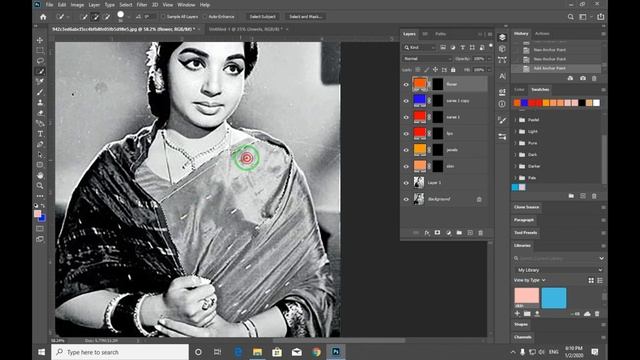
Task: Delete current state in History panel
Action: pos(594,78)
